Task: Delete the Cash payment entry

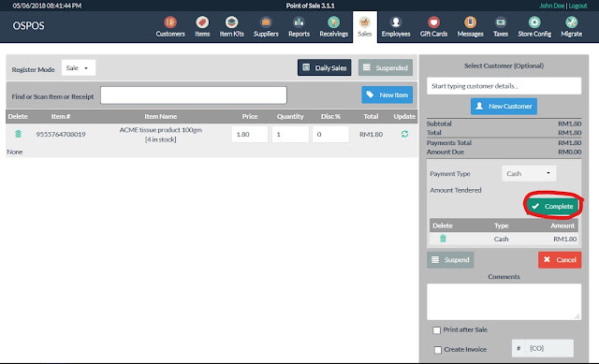Action: click(443, 239)
